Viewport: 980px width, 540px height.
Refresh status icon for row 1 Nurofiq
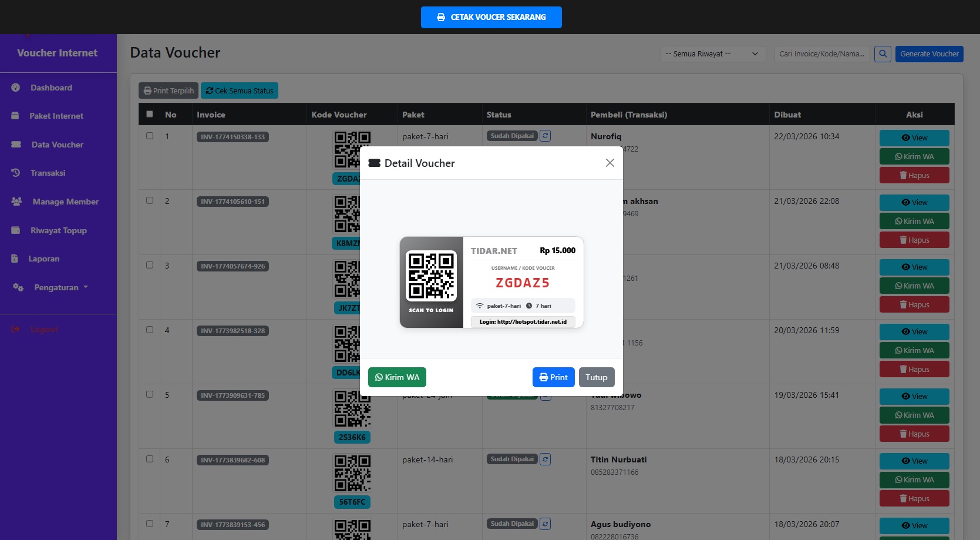click(545, 136)
